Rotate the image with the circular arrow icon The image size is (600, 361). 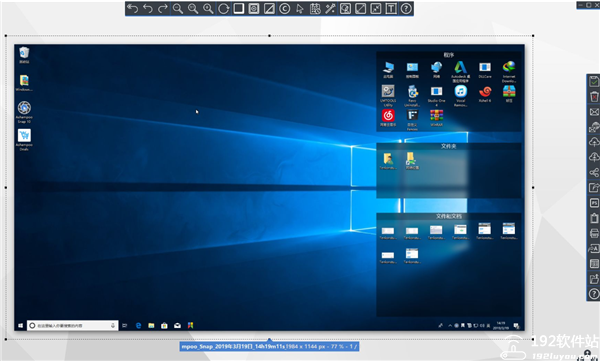pyautogui.click(x=223, y=8)
